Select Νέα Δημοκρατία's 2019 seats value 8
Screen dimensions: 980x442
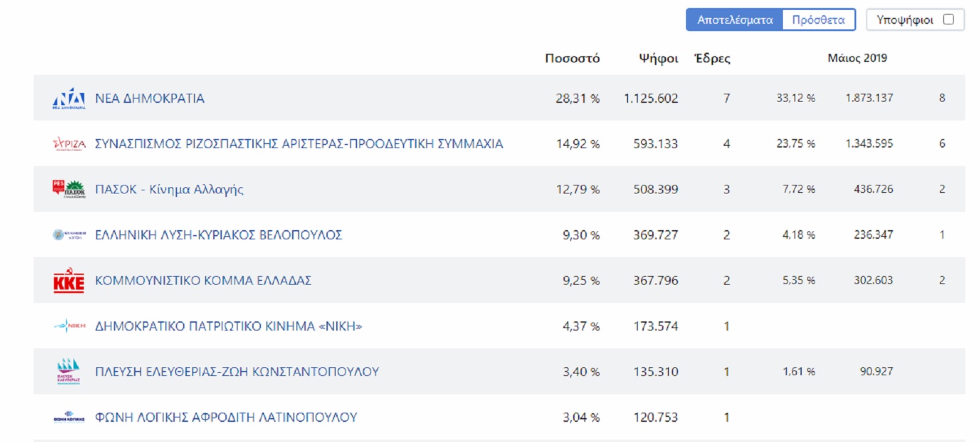pos(942,98)
